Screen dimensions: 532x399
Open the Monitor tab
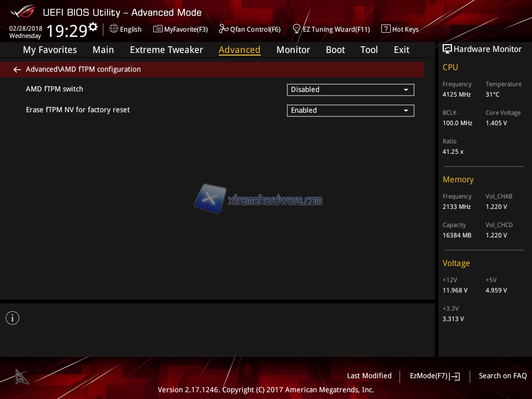click(x=293, y=50)
